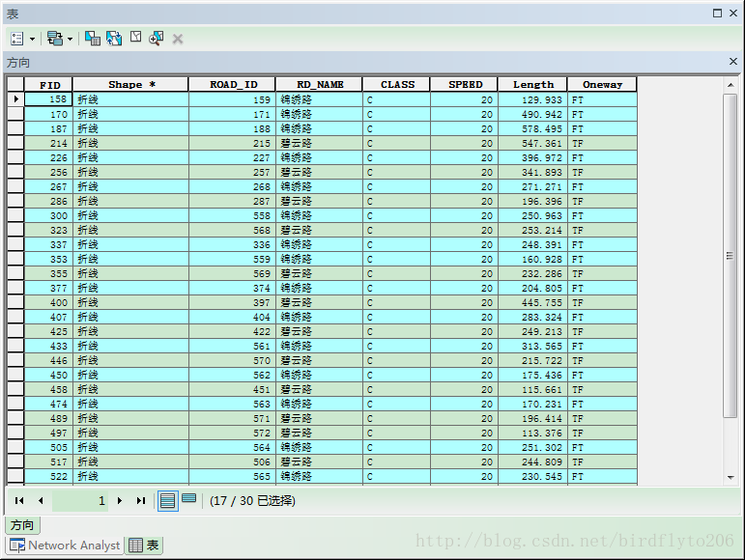Go to the last record
This screenshot has height=560, width=745.
tap(141, 500)
